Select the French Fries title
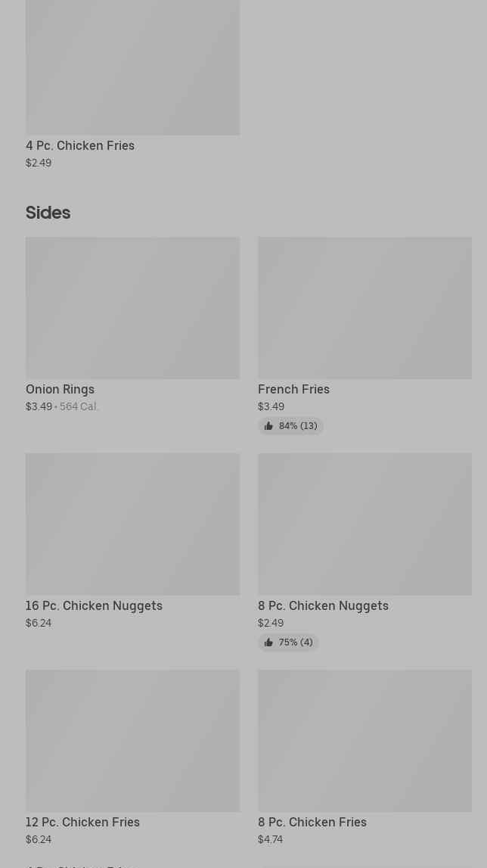Viewport: 487px width, 868px height. [293, 389]
